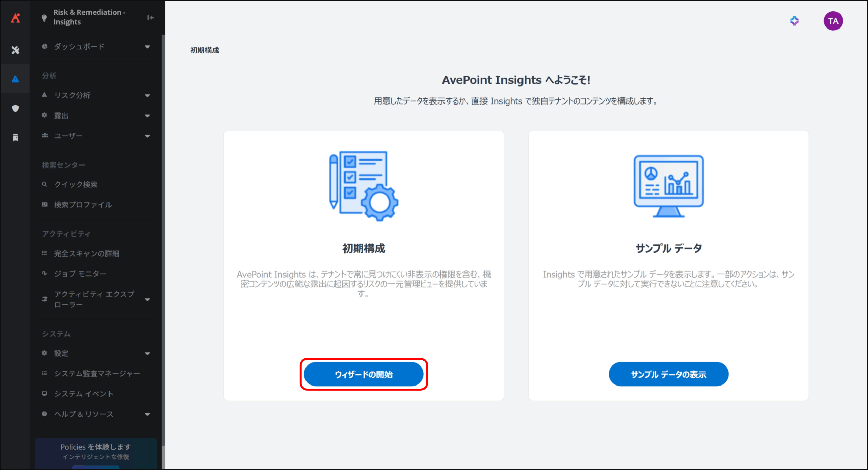Click the サンプル データの表示 button
This screenshot has width=868, height=470.
(668, 374)
